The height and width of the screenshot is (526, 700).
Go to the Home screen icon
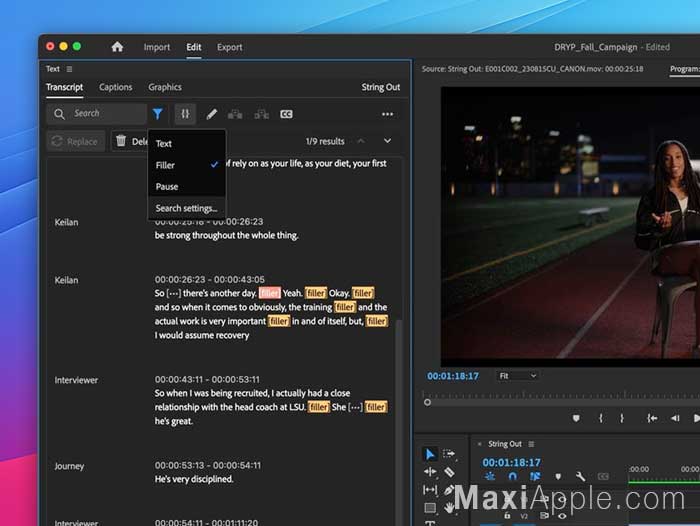pos(117,47)
